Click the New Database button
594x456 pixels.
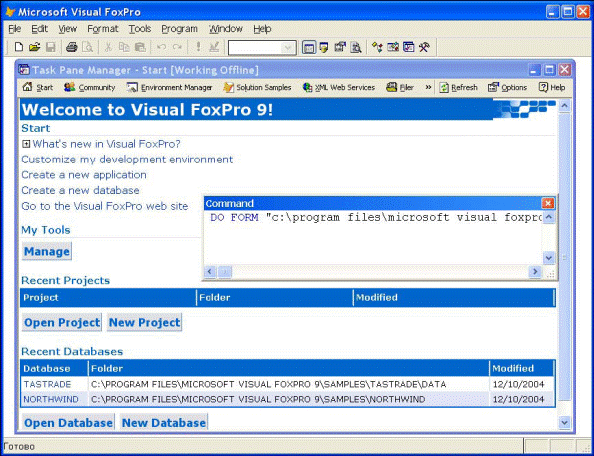click(x=164, y=423)
